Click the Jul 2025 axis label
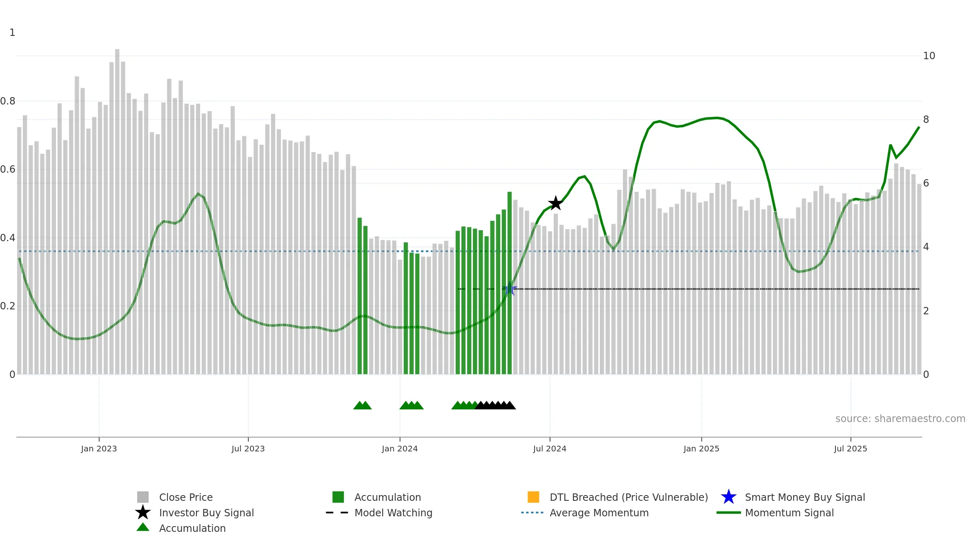The image size is (980, 551). [x=851, y=449]
